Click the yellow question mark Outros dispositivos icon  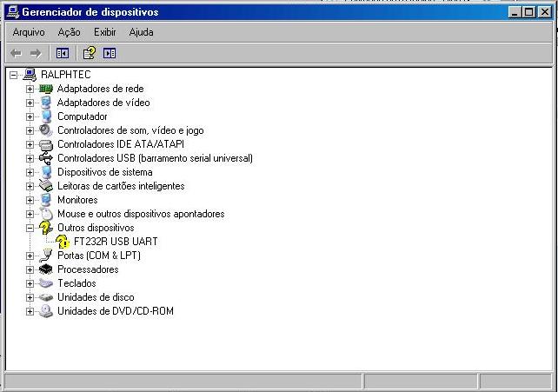[x=46, y=228]
